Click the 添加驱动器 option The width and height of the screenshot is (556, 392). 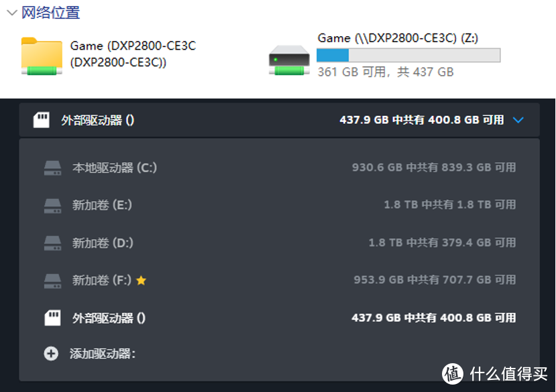102,354
